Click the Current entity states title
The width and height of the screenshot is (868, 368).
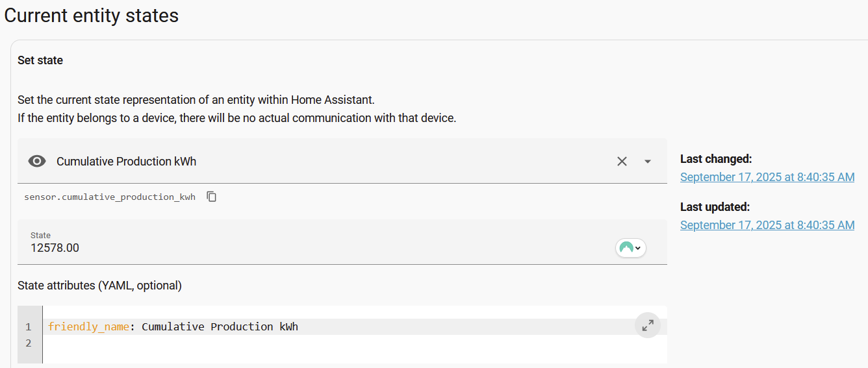[91, 16]
